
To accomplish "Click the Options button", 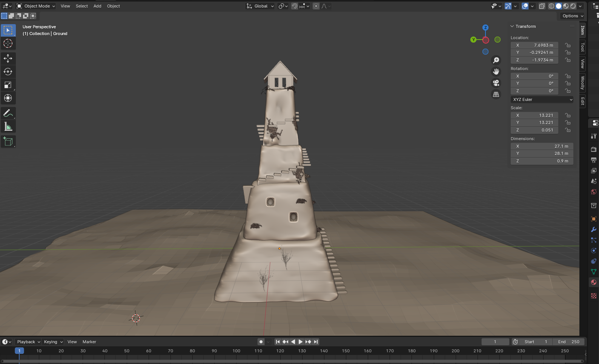I will click(x=572, y=16).
